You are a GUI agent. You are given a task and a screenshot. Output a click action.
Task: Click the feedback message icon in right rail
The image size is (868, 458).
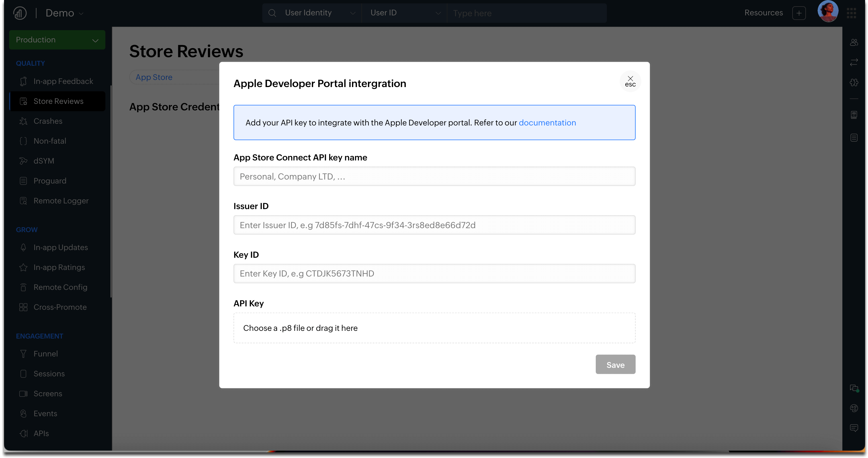pyautogui.click(x=854, y=428)
